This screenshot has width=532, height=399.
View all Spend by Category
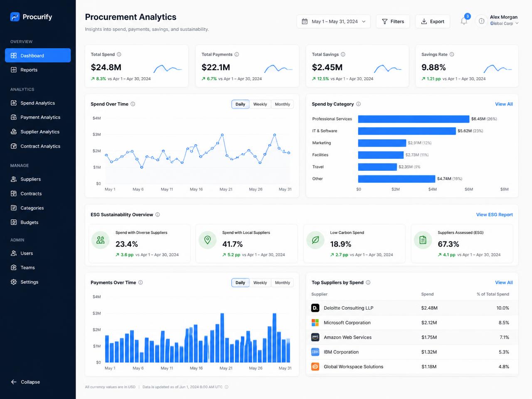504,104
